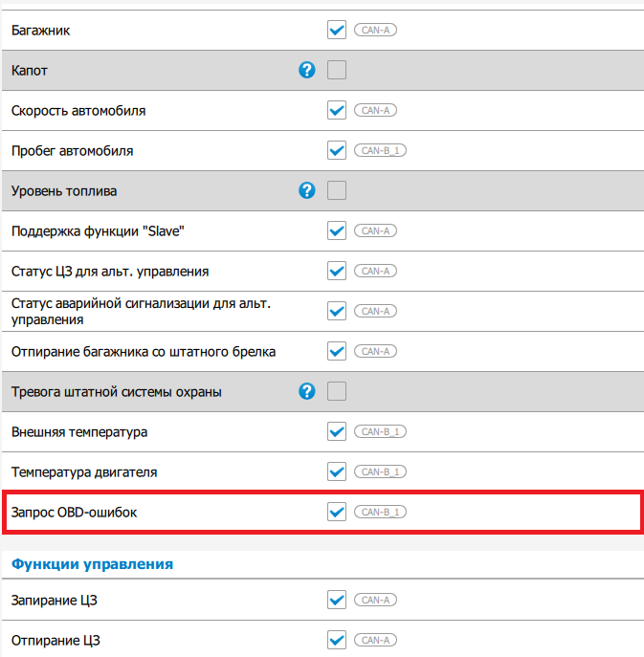The width and height of the screenshot is (644, 657).
Task: Open the help tooltip for Уровень топлива
Action: (307, 190)
